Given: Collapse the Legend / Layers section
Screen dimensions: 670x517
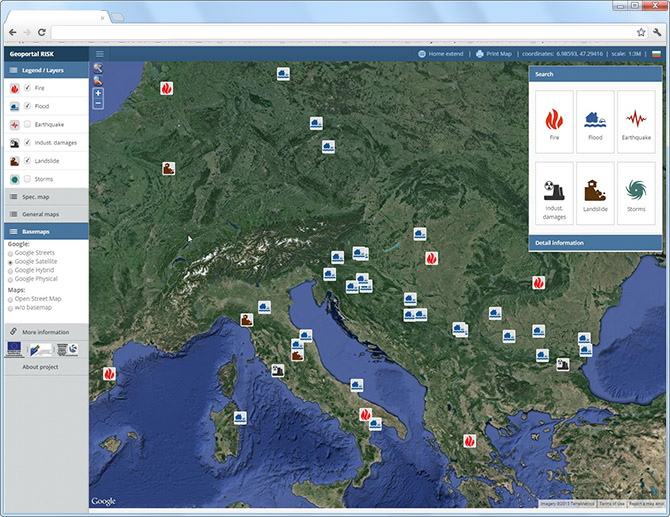Looking at the screenshot, I should [46, 70].
